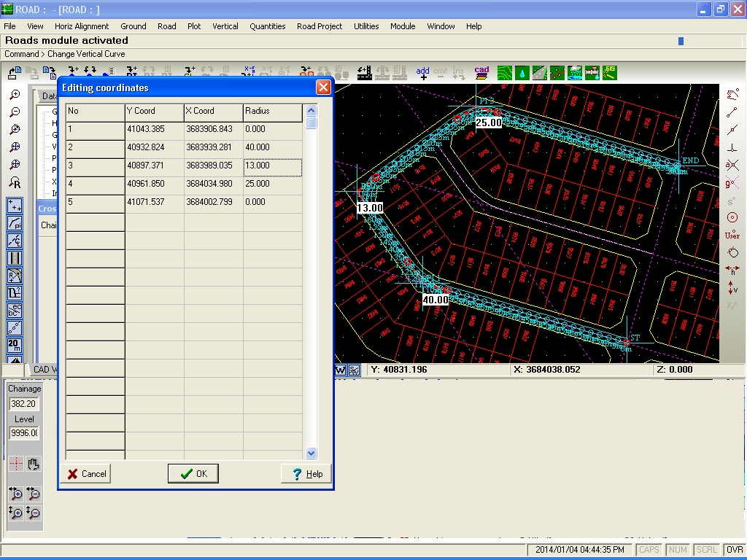Screen dimensions: 747x560
Task: Select the 'User' snap icon on right toolbar
Action: point(732,236)
